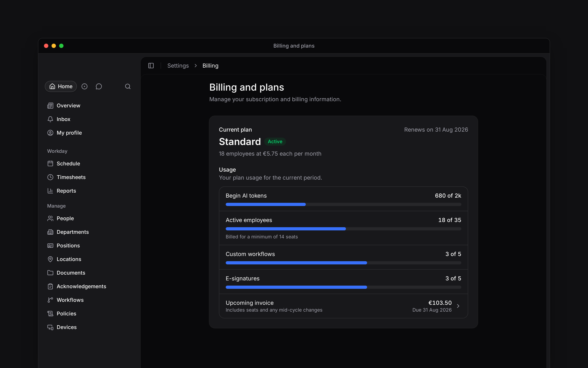The height and width of the screenshot is (368, 588).
Task: Click the People group icon
Action: [x=50, y=218]
